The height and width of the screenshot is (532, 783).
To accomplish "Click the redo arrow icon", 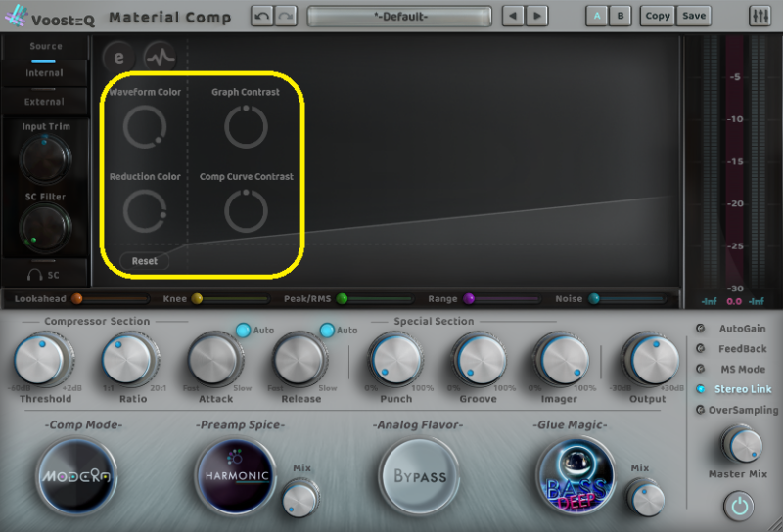I will [285, 17].
